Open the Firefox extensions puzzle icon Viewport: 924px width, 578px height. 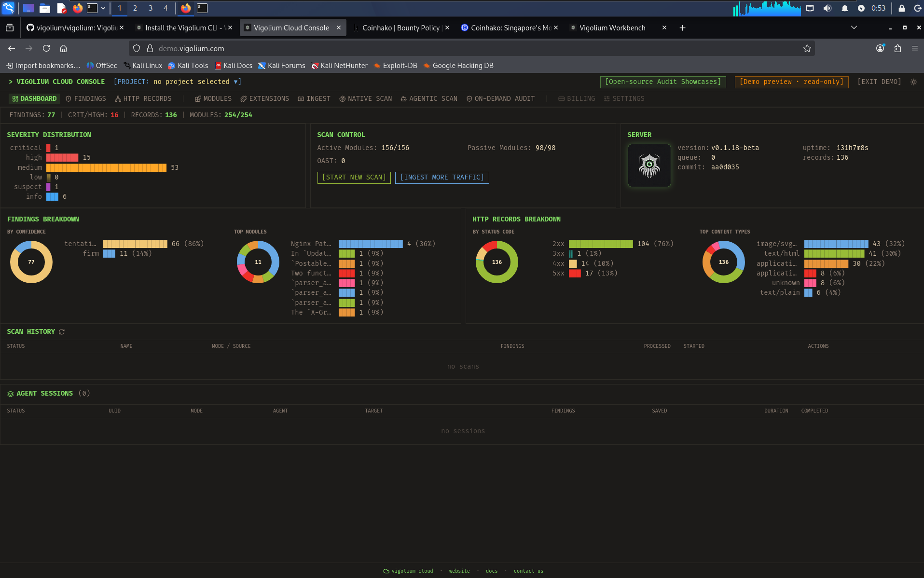coord(897,48)
